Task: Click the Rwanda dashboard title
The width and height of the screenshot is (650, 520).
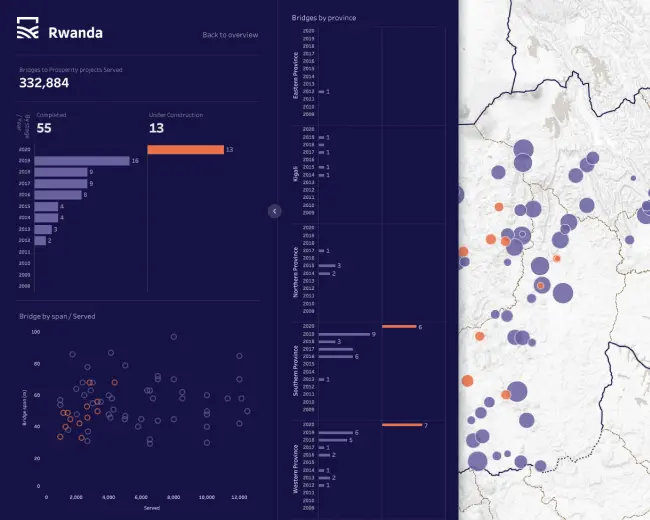Action: (75, 32)
